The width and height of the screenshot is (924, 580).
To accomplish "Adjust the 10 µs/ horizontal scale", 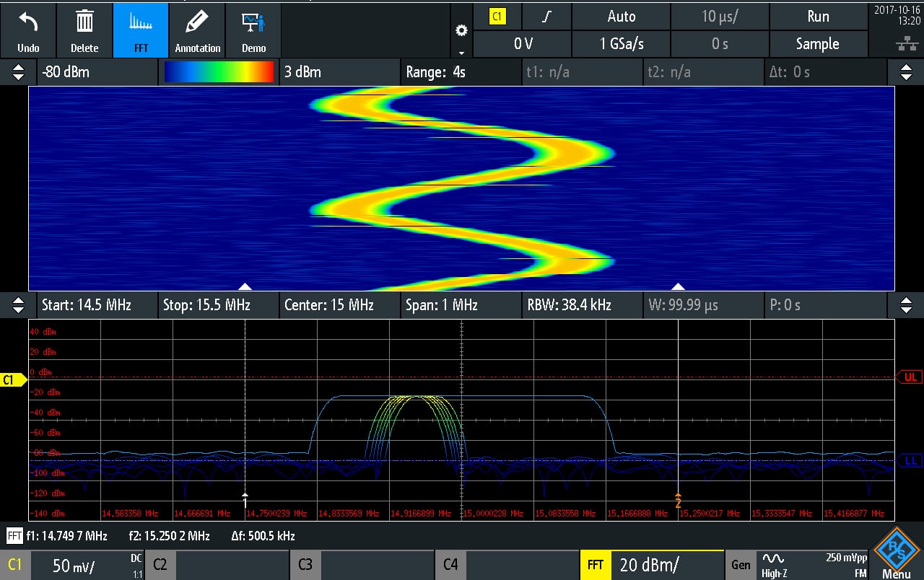I will click(720, 17).
